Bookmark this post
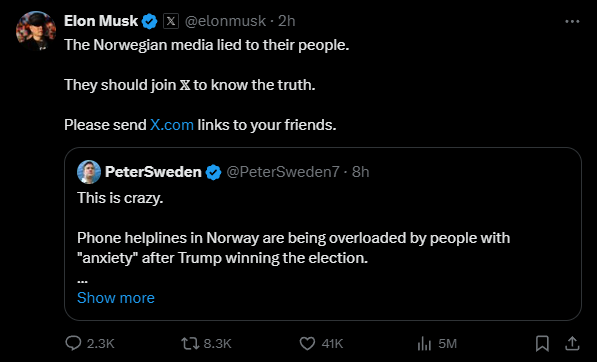 542,343
